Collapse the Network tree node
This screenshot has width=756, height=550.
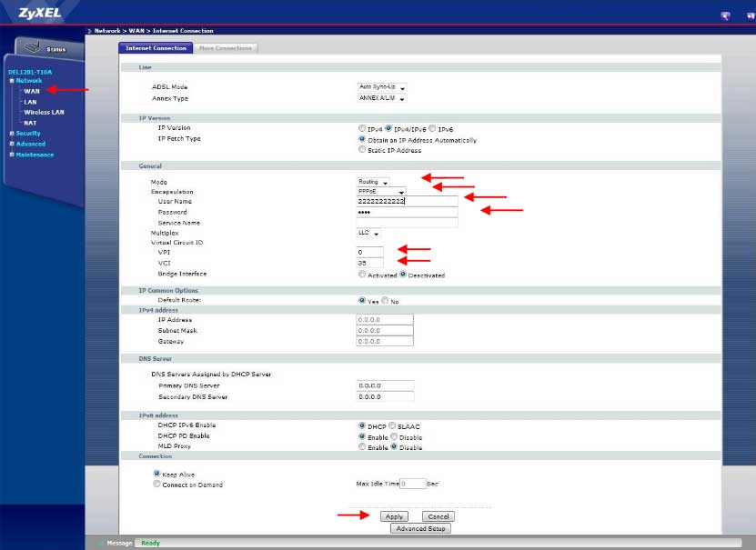12,81
